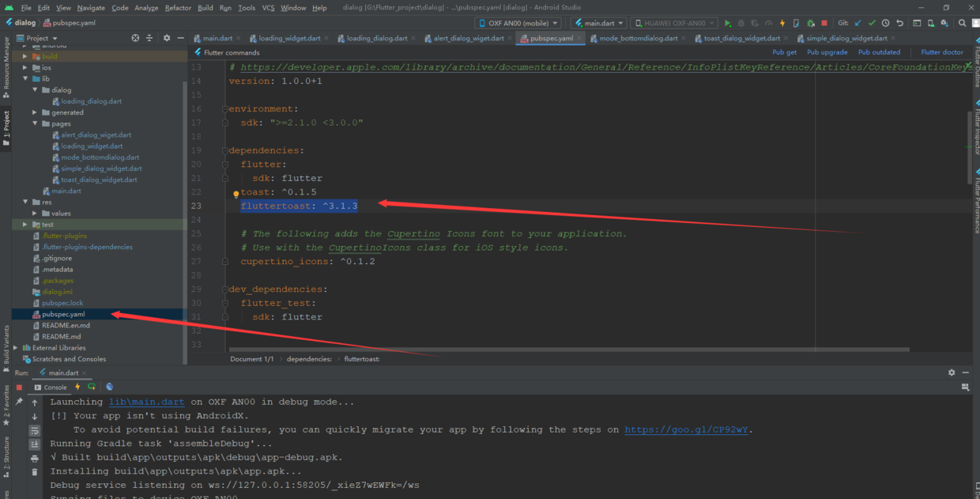Open the OXF AN00 (mobile) device dropdown

pos(518,23)
